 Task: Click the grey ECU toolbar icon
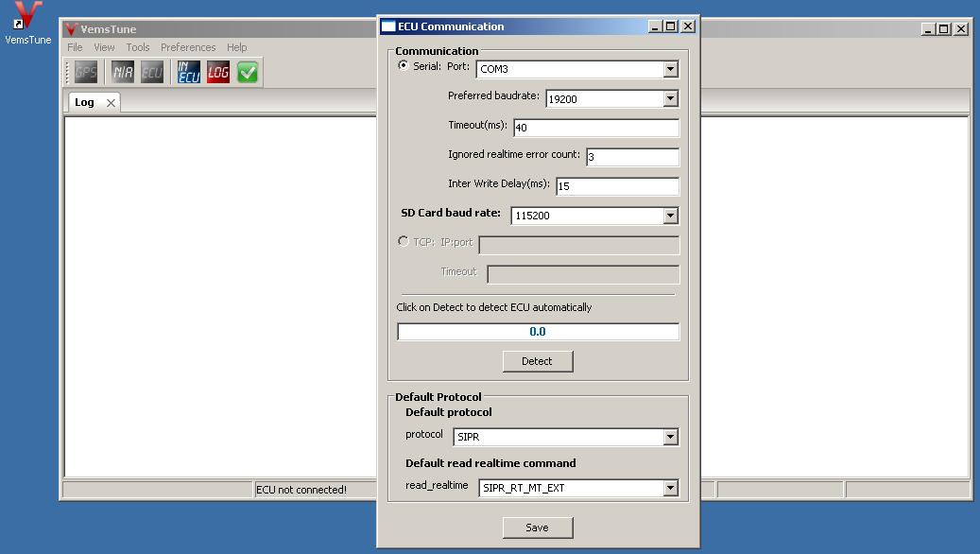click(x=152, y=73)
